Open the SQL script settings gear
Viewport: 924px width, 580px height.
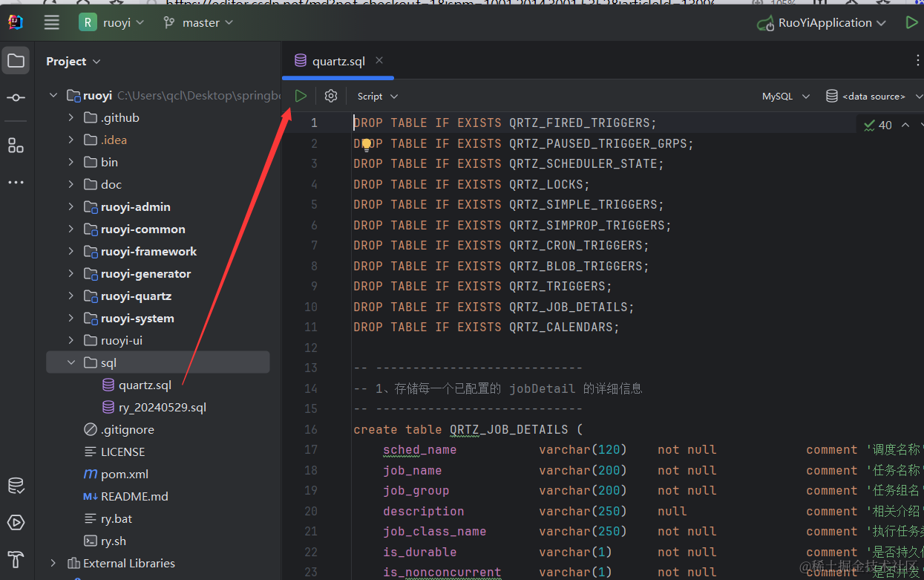[x=331, y=96]
